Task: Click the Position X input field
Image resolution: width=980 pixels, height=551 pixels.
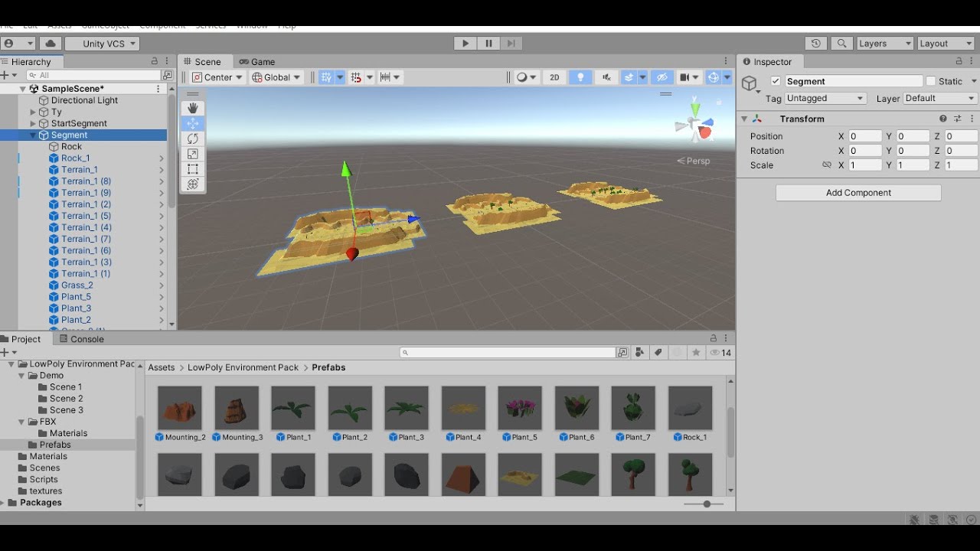Action: pyautogui.click(x=865, y=136)
